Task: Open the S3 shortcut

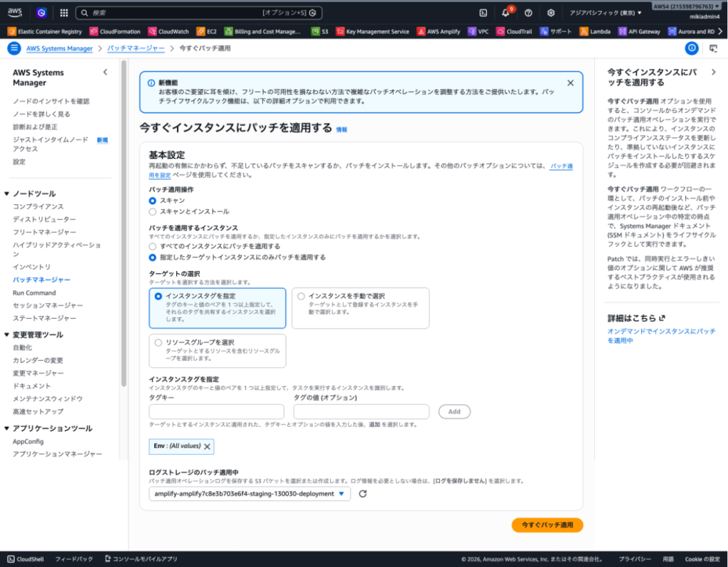Action: pos(320,31)
